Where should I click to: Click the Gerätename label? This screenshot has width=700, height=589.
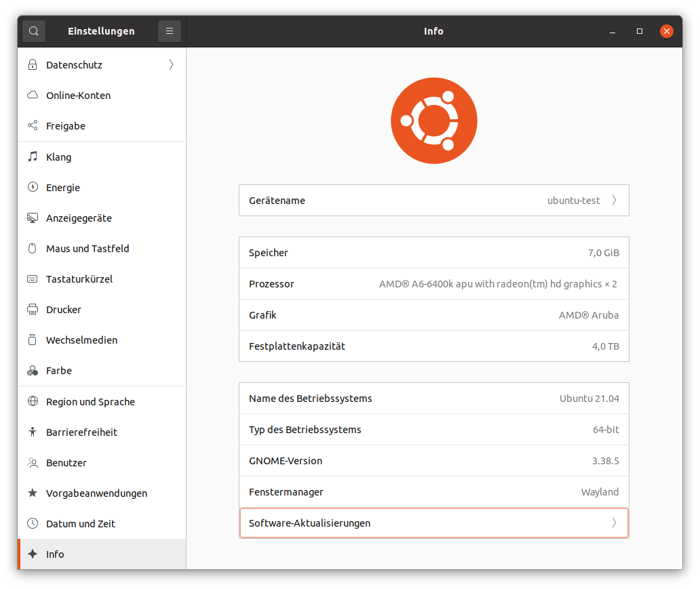pos(277,201)
